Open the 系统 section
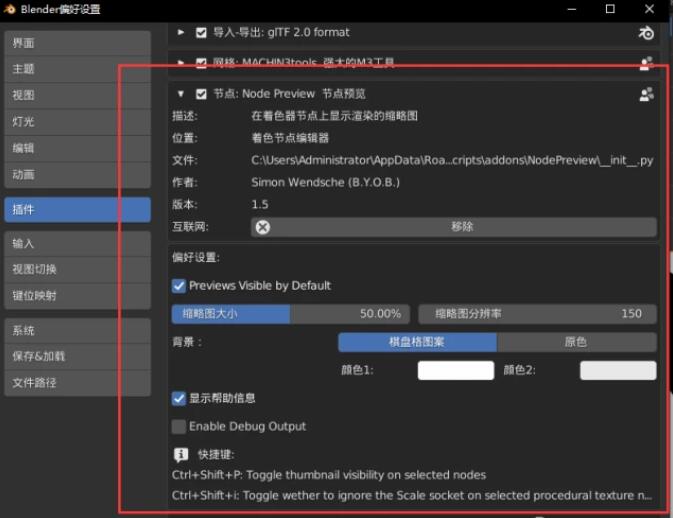 pos(78,331)
